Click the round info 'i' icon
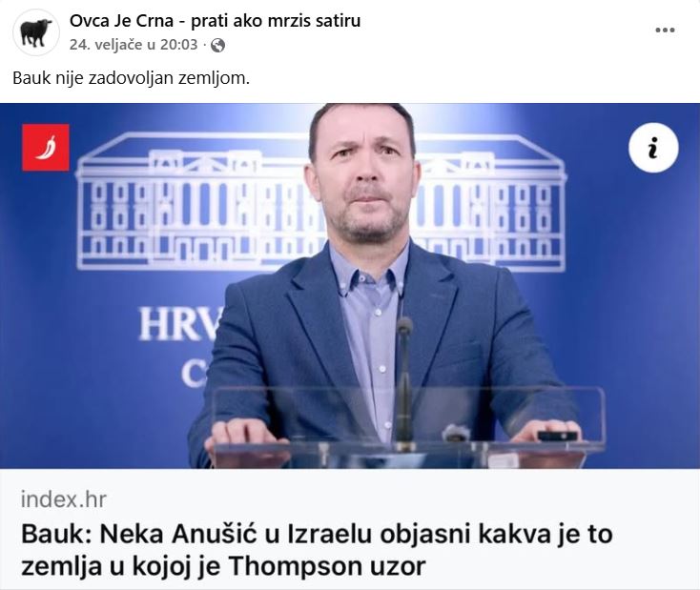 click(653, 148)
